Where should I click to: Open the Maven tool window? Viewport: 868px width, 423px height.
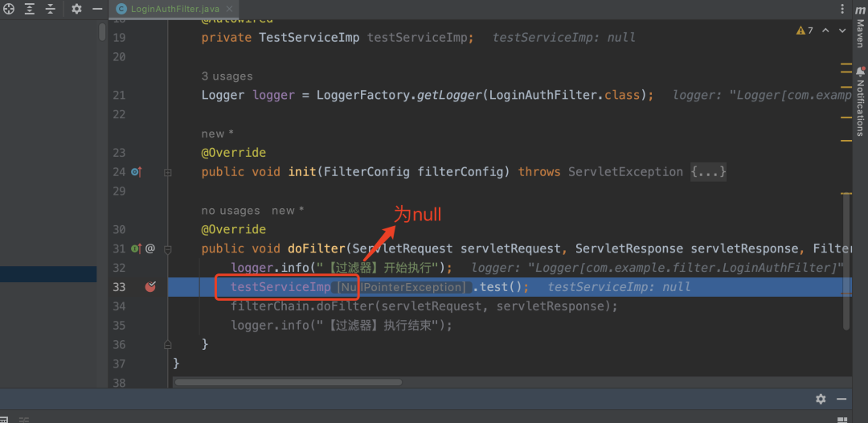[x=860, y=27]
